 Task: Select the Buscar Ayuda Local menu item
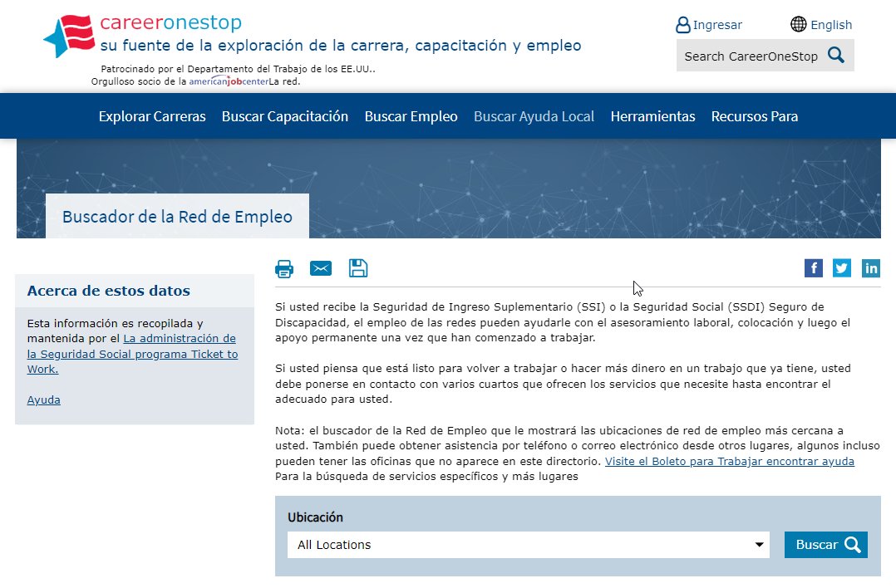pyautogui.click(x=534, y=116)
